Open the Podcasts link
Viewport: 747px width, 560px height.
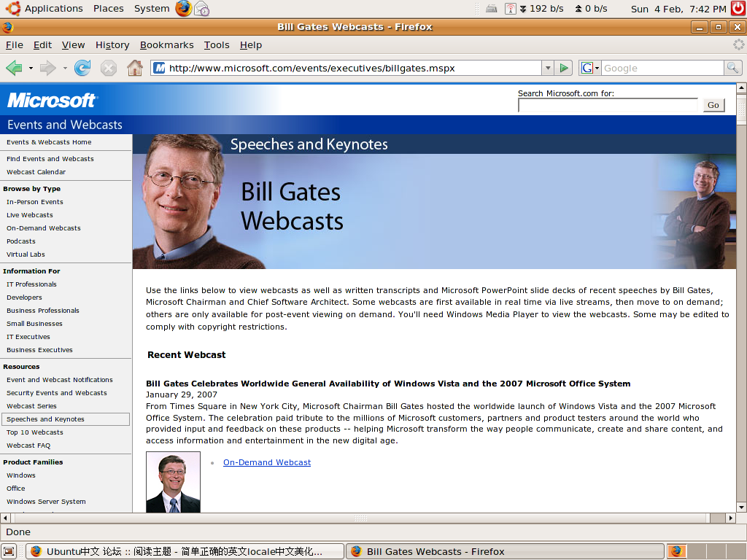pos(21,241)
